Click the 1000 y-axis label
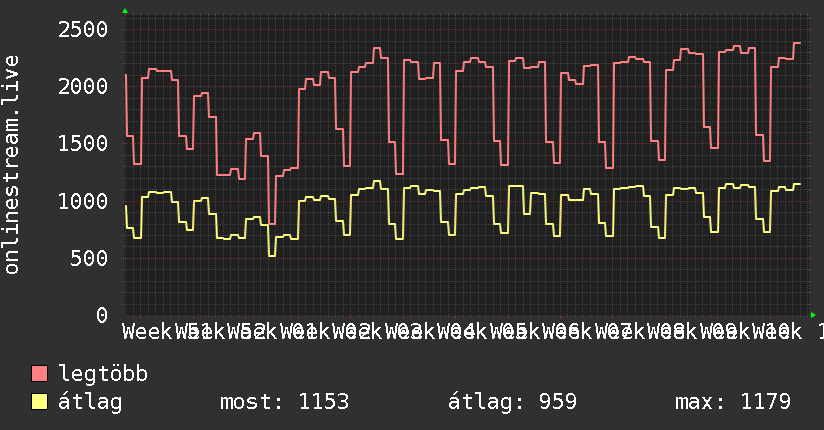Viewport: 824px width, 430px height. point(83,201)
